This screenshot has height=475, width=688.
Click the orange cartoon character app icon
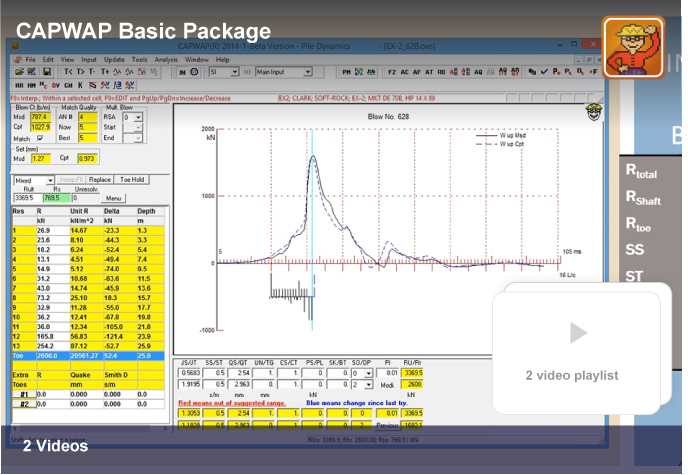click(633, 47)
